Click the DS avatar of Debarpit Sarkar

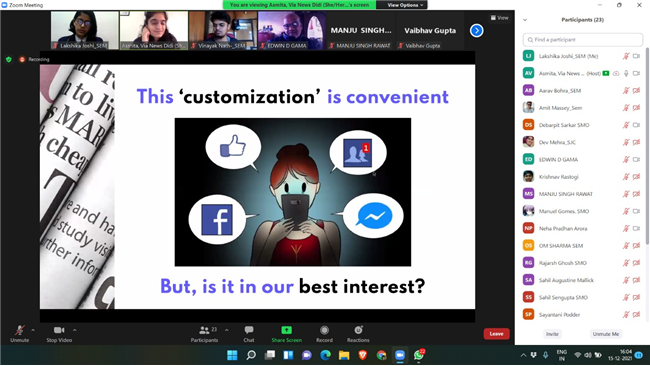[x=528, y=125]
